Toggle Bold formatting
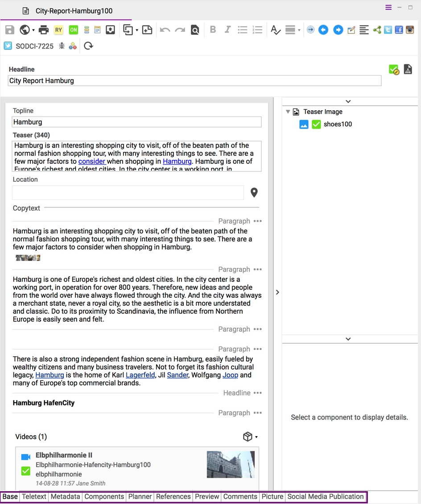Viewport: 421px width, 504px height. (213, 29)
